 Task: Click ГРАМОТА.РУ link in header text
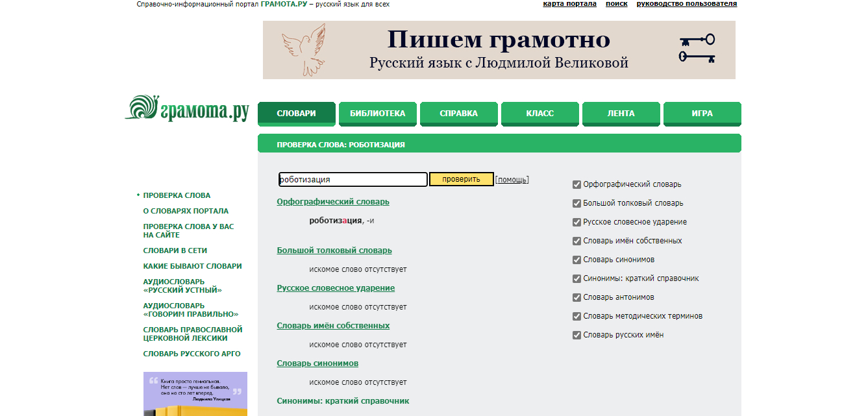[x=284, y=4]
